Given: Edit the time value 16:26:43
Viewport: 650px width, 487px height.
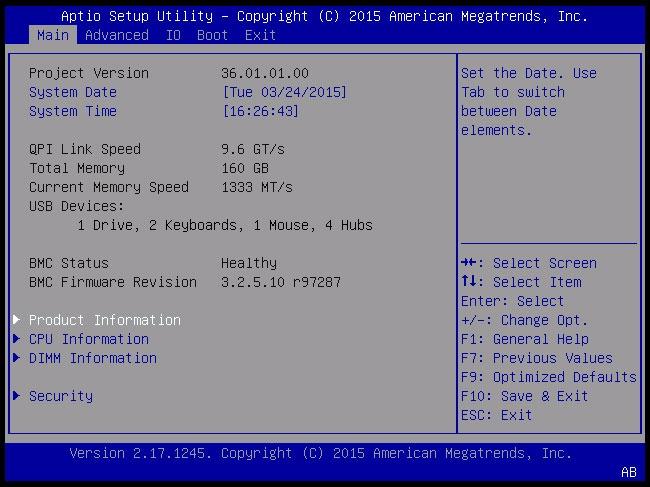Looking at the screenshot, I should [260, 111].
